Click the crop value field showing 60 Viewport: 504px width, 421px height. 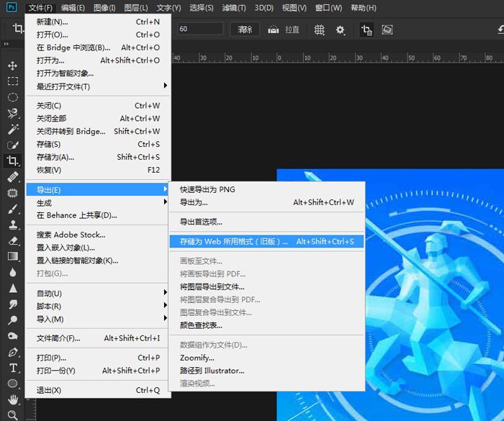pyautogui.click(x=200, y=29)
